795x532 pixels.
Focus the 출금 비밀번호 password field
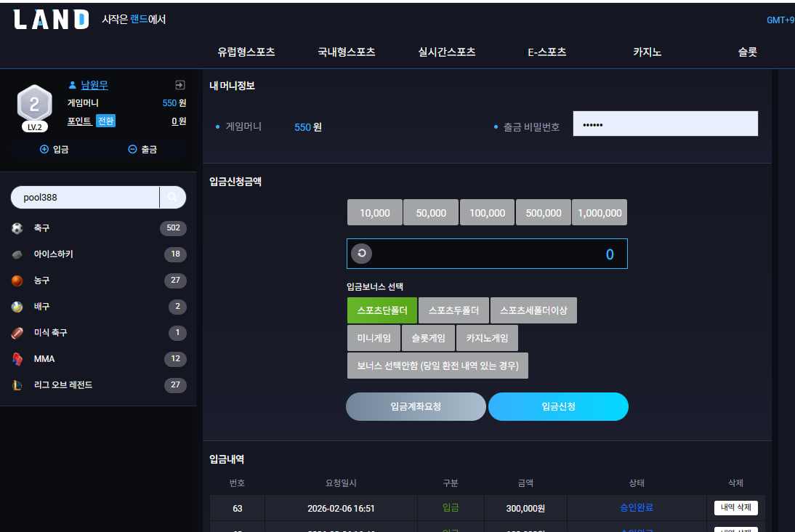(665, 124)
